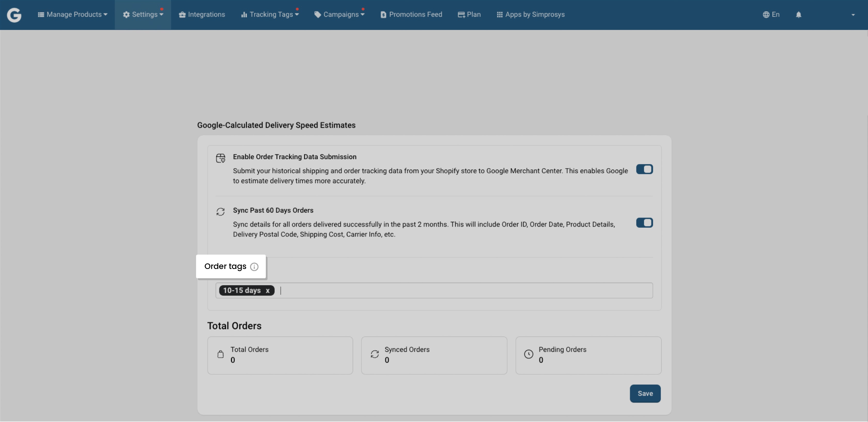Remove the 10-15 days tag
This screenshot has width=868, height=422.
(x=268, y=291)
